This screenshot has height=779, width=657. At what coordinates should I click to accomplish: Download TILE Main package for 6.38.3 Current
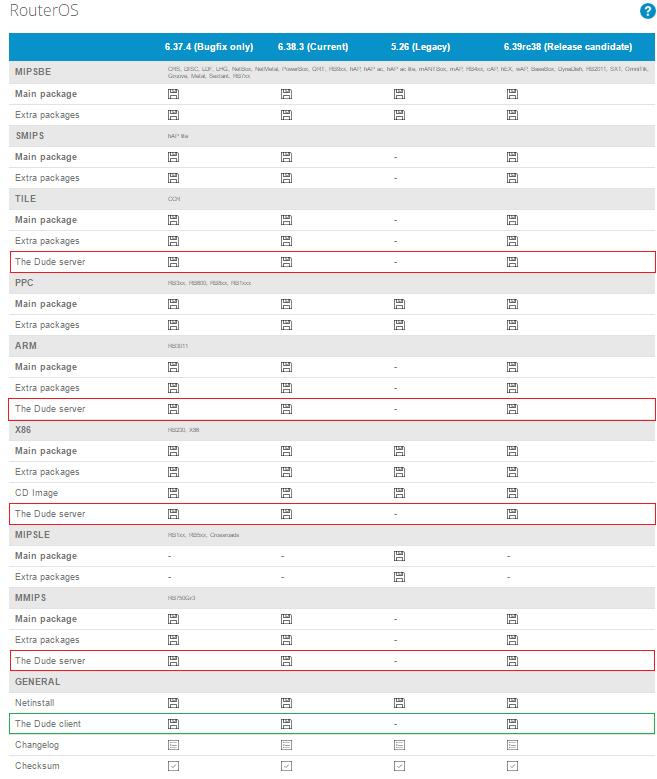pos(286,220)
